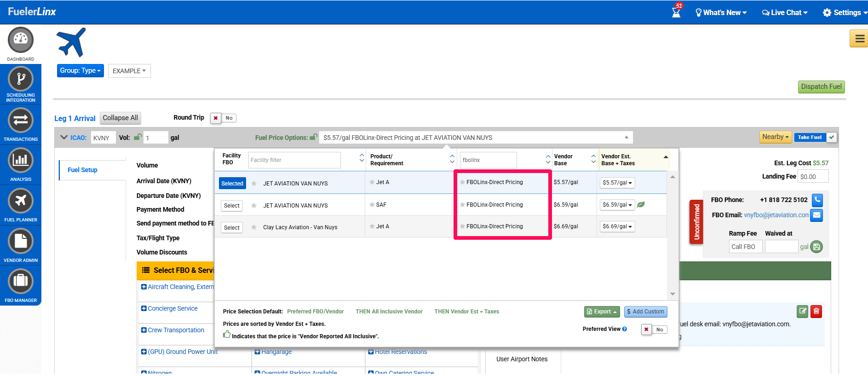Click the Dispatch Fuel button
The height and width of the screenshot is (376, 868).
[x=821, y=87]
